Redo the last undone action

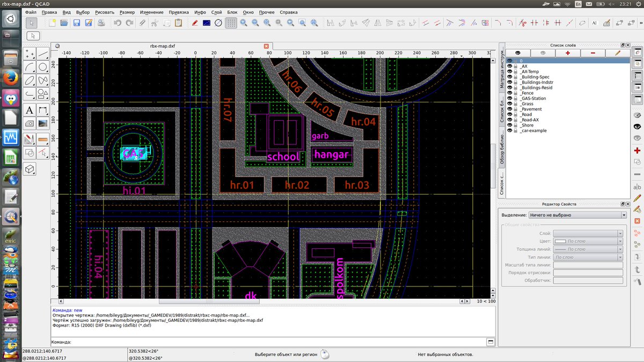(129, 23)
